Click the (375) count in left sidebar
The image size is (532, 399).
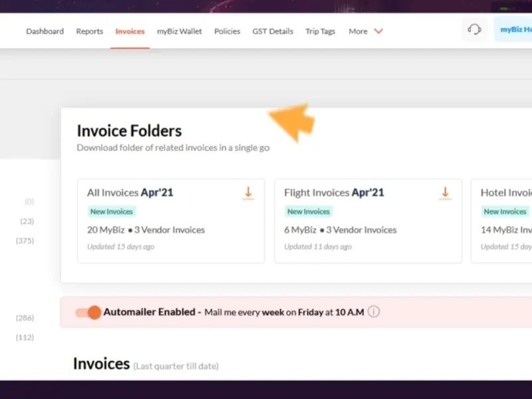coord(25,241)
